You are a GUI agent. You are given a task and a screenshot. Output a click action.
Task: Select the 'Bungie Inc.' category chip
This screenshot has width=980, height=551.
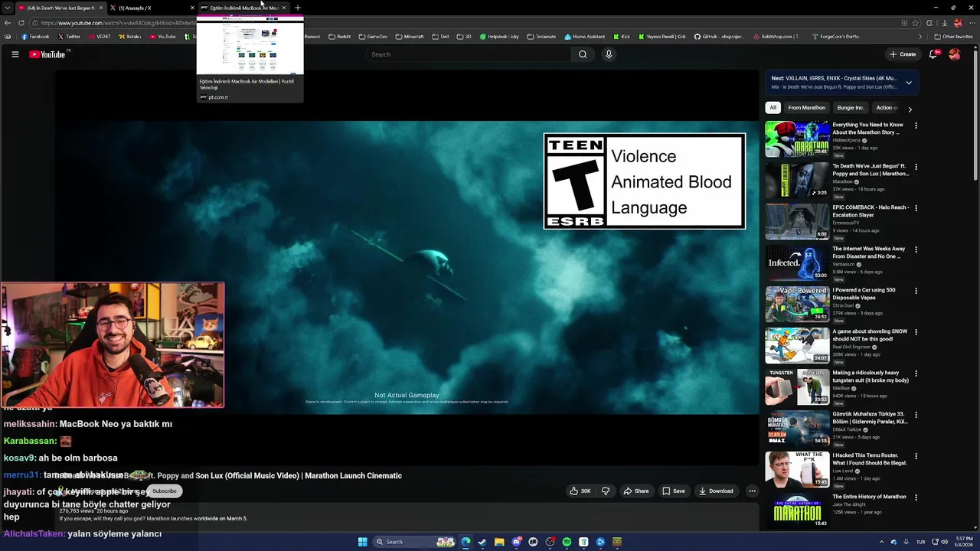pyautogui.click(x=851, y=108)
